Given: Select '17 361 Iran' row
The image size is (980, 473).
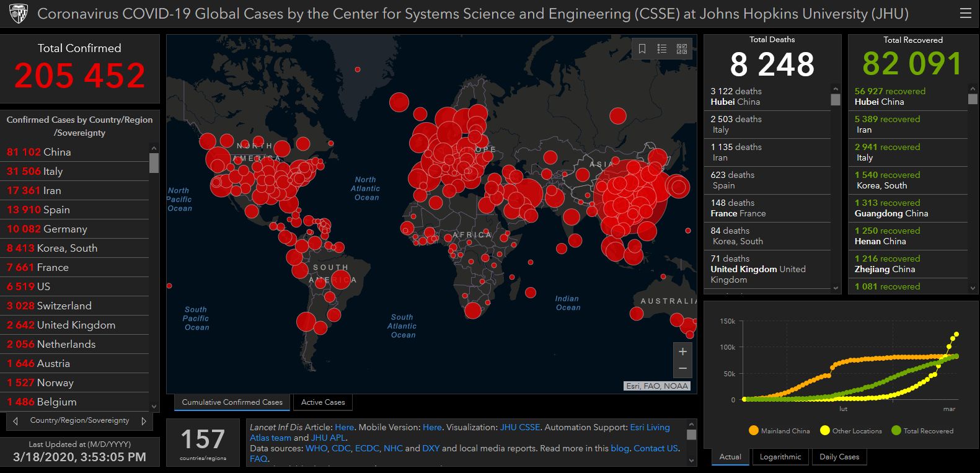Looking at the screenshot, I should point(74,190).
